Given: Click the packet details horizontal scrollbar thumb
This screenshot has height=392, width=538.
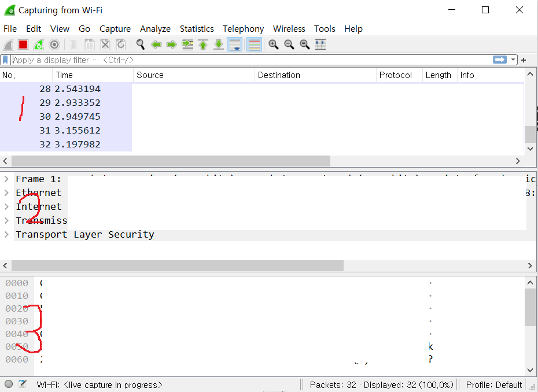Looking at the screenshot, I should coord(178,265).
